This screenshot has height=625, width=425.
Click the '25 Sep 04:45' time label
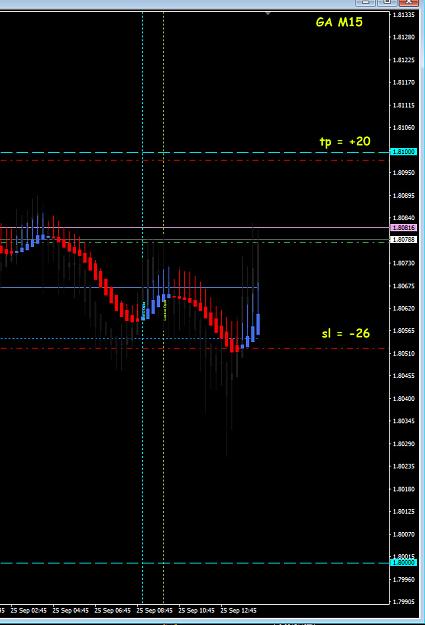[x=71, y=611]
